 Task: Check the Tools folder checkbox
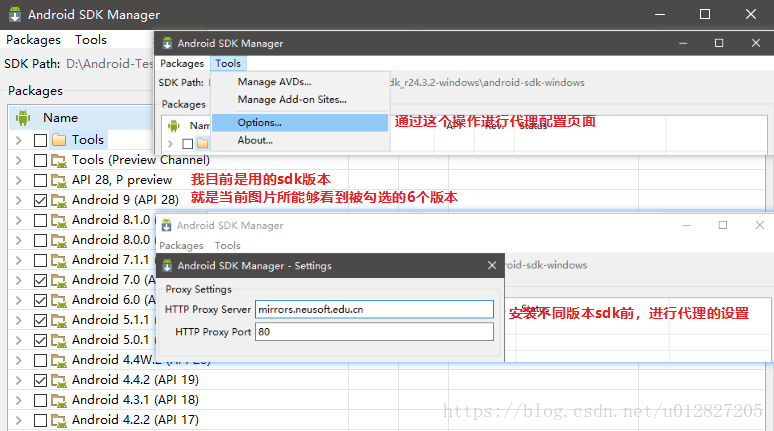[x=40, y=140]
